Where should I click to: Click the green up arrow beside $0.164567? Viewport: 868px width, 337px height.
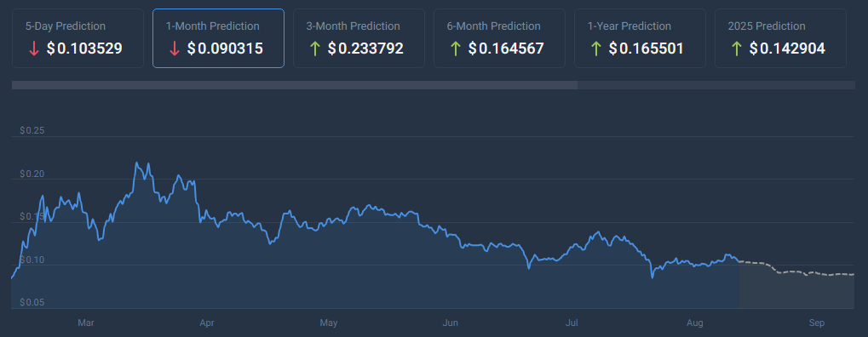click(x=456, y=49)
